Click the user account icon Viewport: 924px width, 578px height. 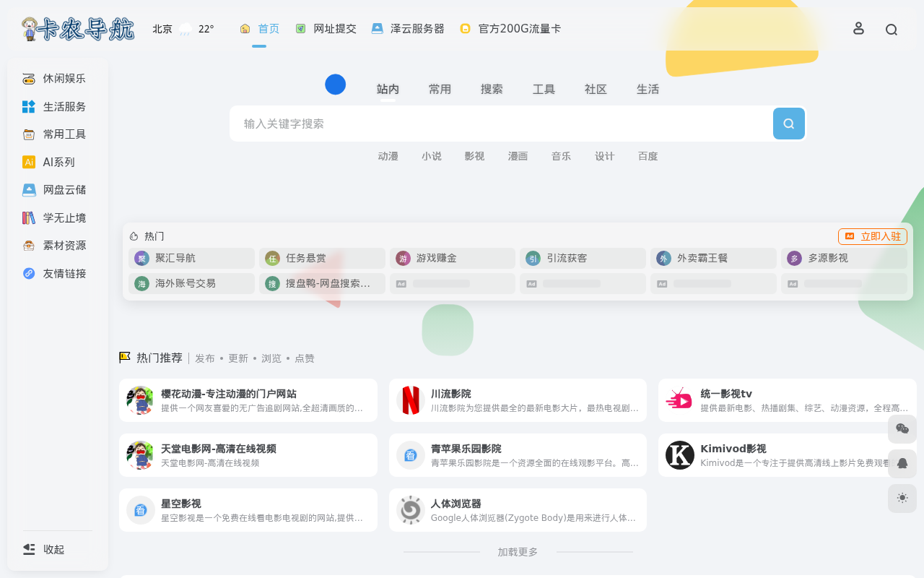(858, 28)
